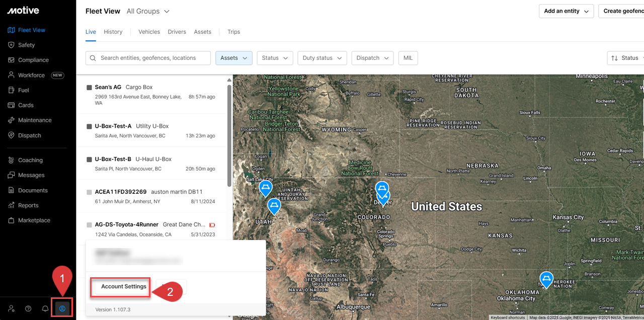This screenshot has height=320, width=644.
Task: Open Fuel section in sidebar
Action: click(24, 90)
